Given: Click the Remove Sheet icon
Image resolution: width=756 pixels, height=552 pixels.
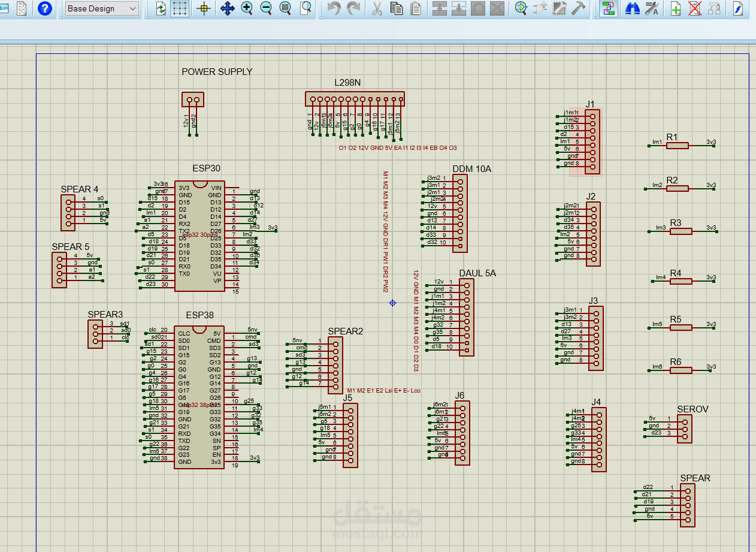Looking at the screenshot, I should pos(694,8).
